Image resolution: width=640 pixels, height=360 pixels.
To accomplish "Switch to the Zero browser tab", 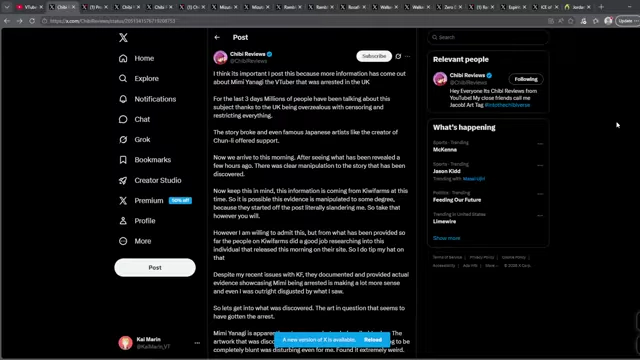I will pyautogui.click(x=448, y=7).
